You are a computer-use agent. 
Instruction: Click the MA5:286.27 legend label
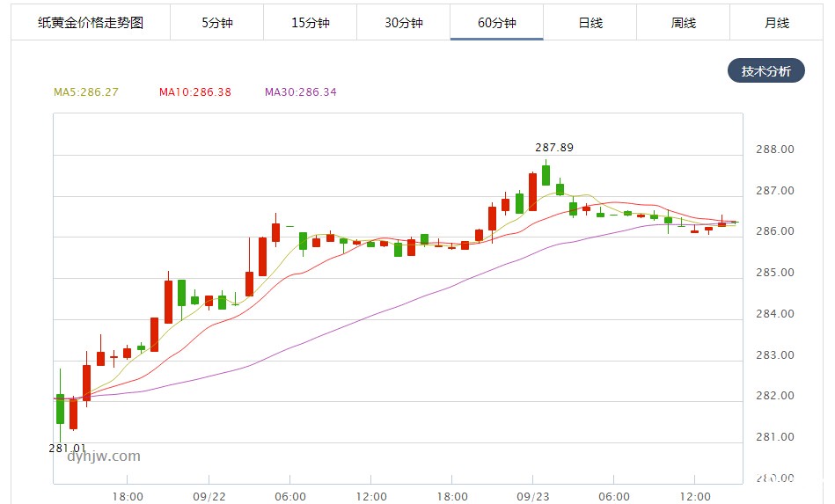[x=86, y=92]
